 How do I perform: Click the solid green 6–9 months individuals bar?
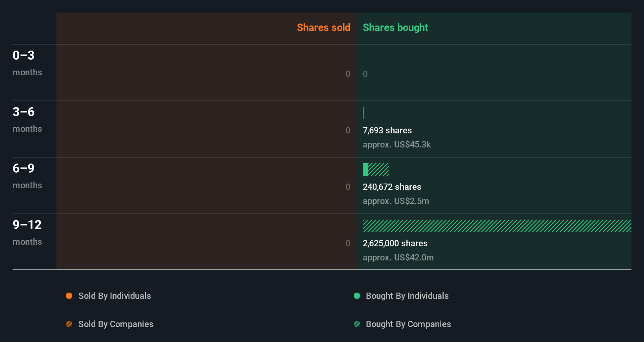click(x=366, y=169)
